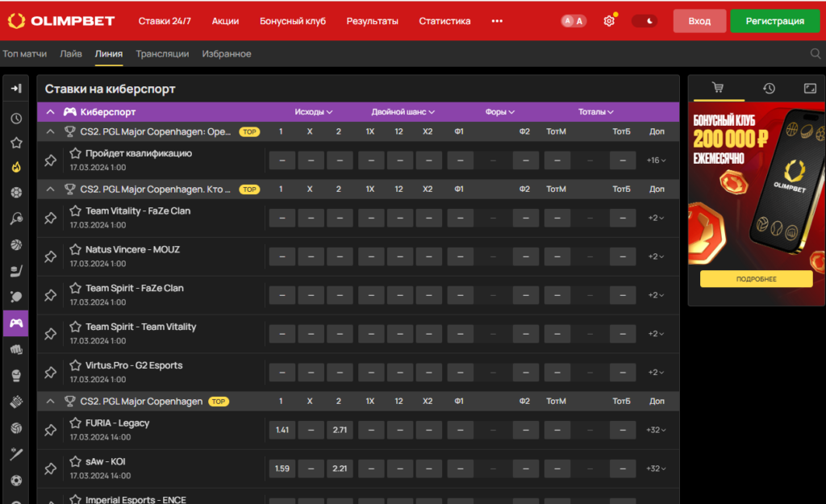This screenshot has width=826, height=504.
Task: Toggle the dark mode moon switch
Action: click(645, 21)
